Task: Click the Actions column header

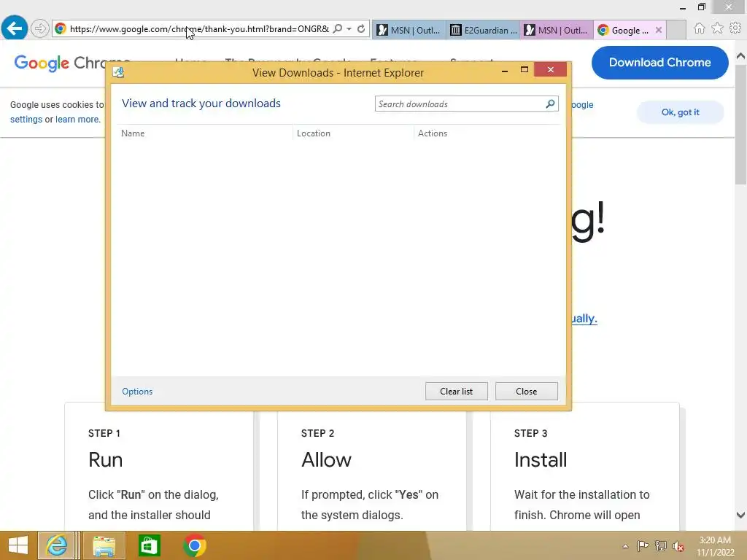Action: pos(433,133)
